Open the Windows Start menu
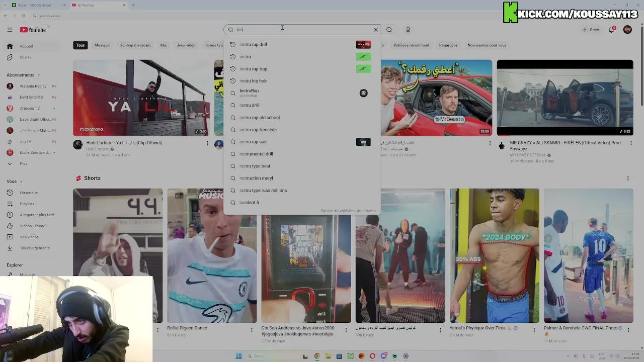Image resolution: width=644 pixels, height=362 pixels. click(238, 356)
